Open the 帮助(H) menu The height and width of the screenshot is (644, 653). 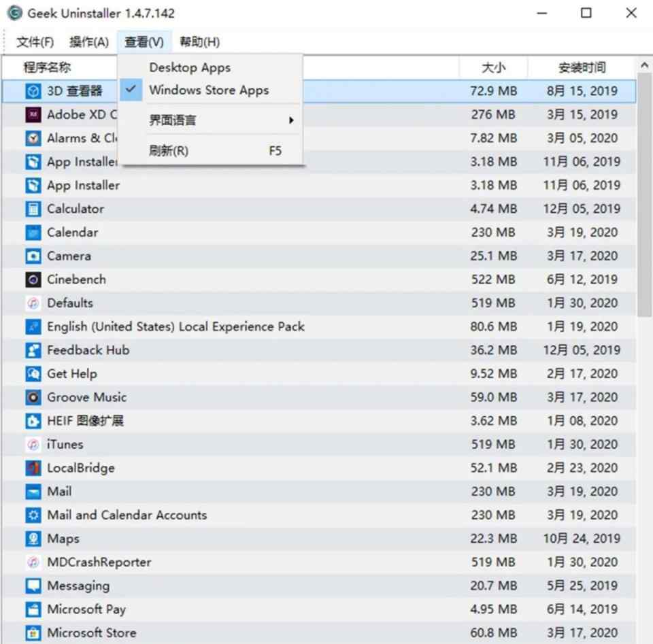[x=199, y=41]
